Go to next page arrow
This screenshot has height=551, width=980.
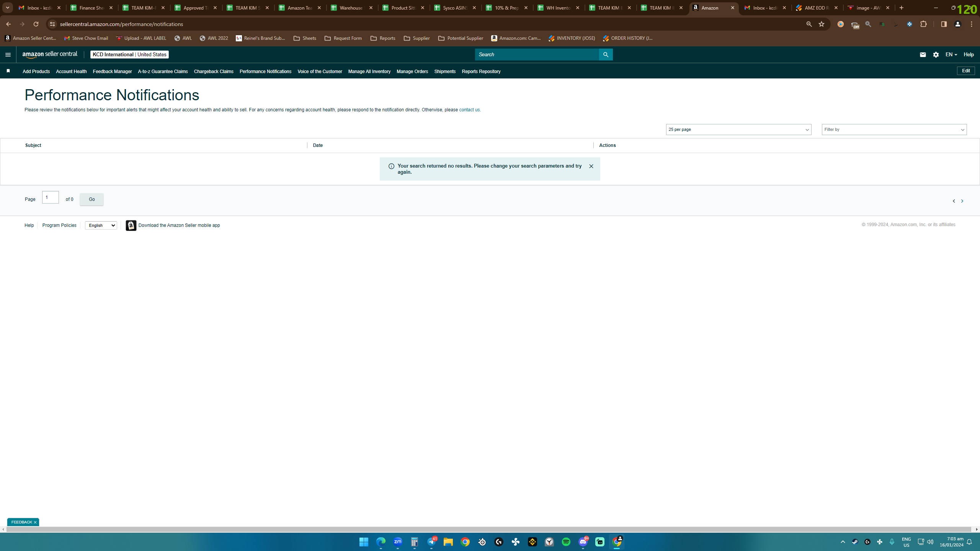coord(962,201)
